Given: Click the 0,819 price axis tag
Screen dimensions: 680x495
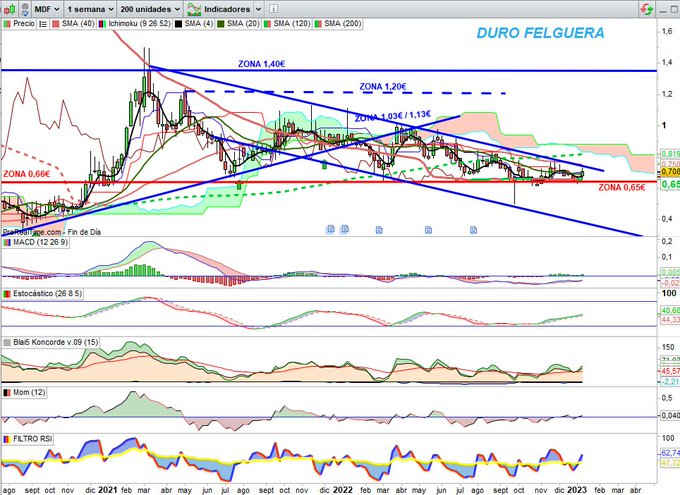Looking at the screenshot, I should (670, 154).
